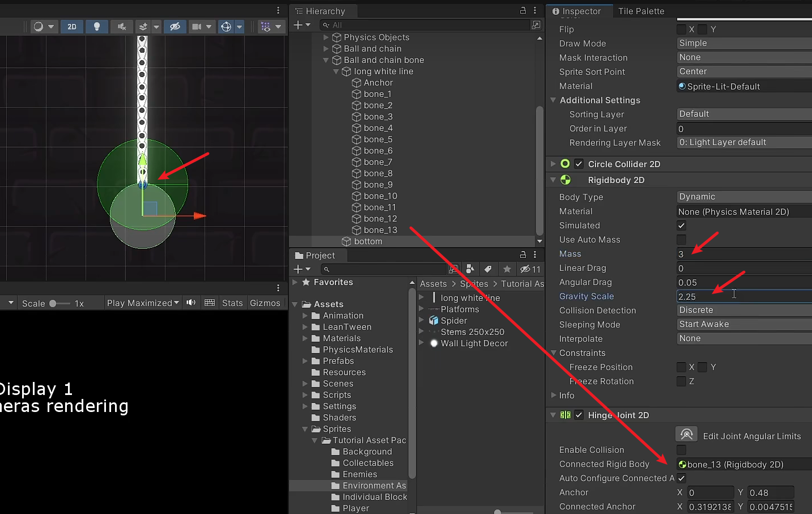Open the Body Type dropdown showing Dynamic
812x514 pixels.
click(743, 197)
